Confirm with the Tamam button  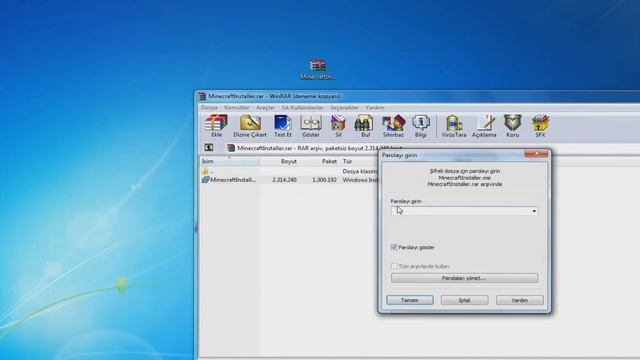(x=410, y=300)
